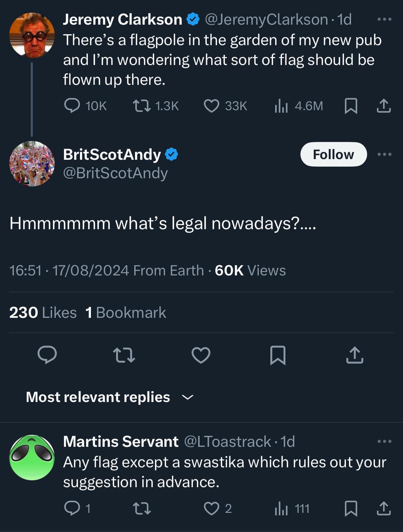The width and height of the screenshot is (403, 532).
Task: Repost BritScotAndy's main tweet
Action: pyautogui.click(x=124, y=355)
